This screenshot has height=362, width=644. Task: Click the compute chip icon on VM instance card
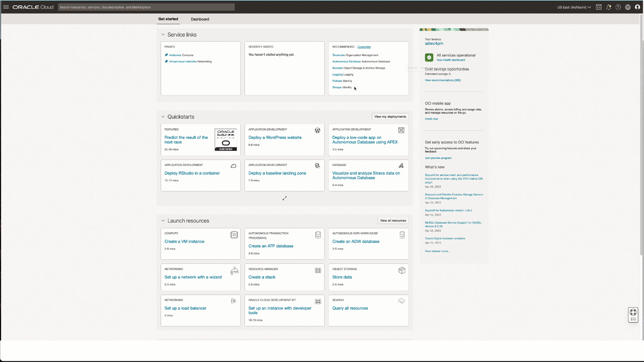[x=234, y=235]
